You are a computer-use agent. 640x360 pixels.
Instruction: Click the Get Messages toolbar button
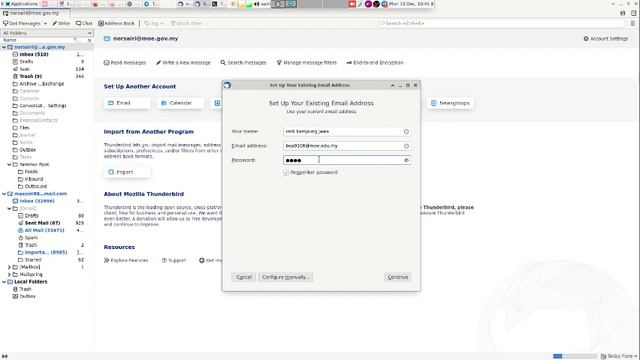coord(22,23)
